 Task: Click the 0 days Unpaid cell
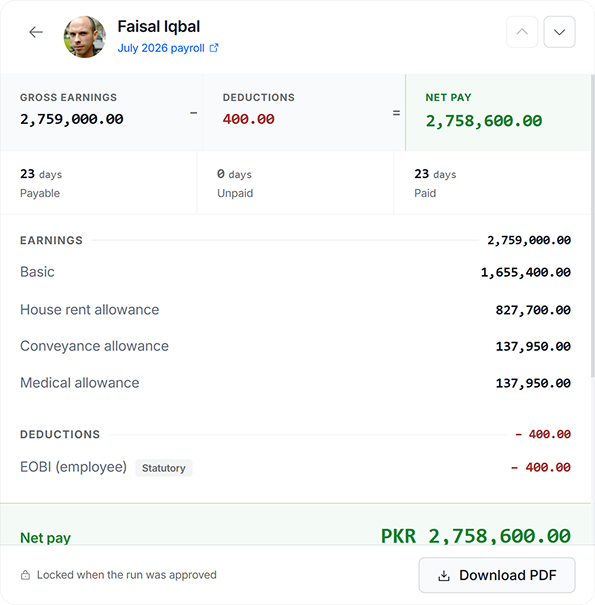pyautogui.click(x=295, y=183)
